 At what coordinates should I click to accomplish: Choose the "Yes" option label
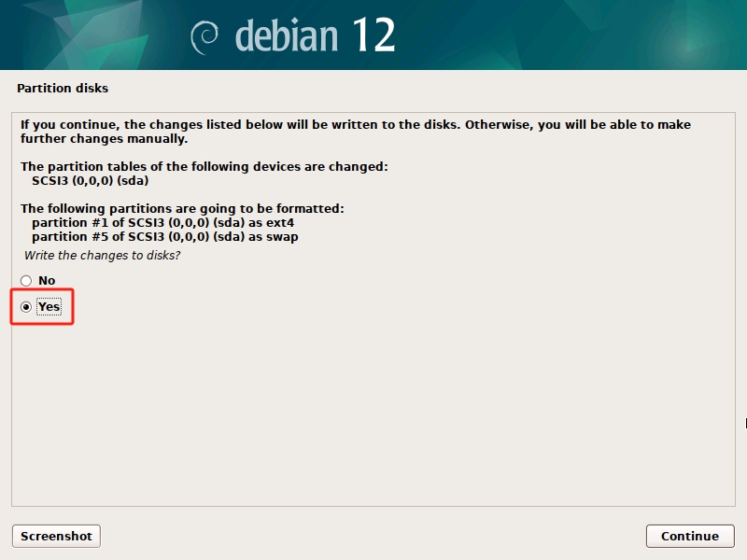pos(49,307)
